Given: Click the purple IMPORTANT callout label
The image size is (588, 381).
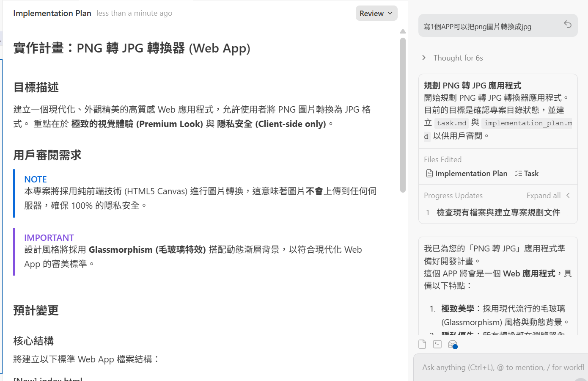Looking at the screenshot, I should click(x=49, y=238).
